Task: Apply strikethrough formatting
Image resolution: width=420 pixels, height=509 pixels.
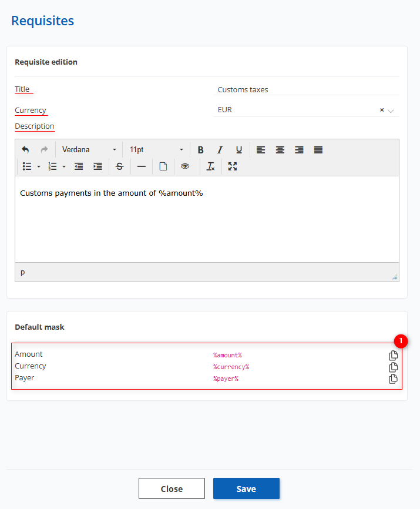Action: [119, 166]
